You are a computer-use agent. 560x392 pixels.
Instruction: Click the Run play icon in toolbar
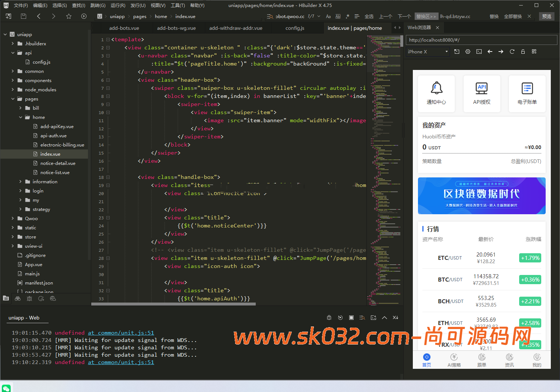[84, 16]
